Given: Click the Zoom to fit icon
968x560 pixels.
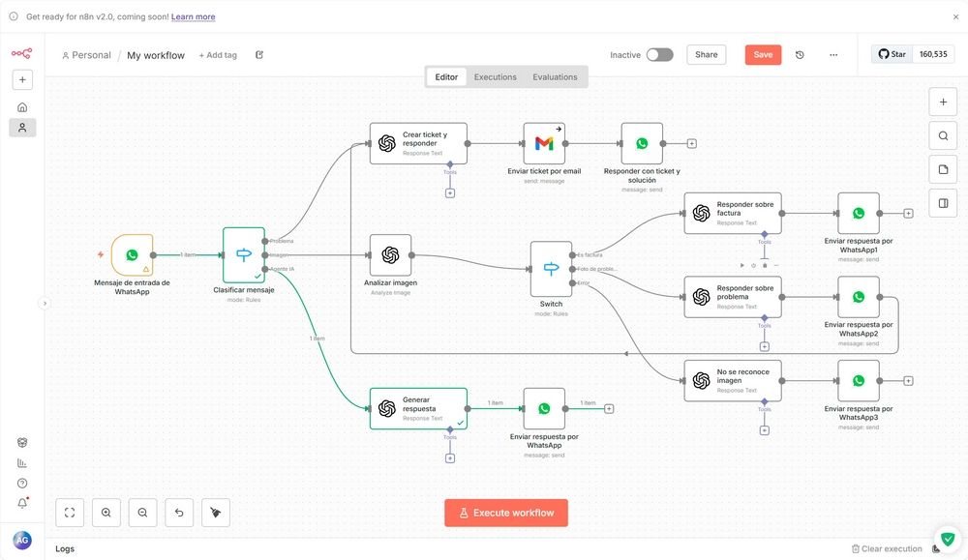Looking at the screenshot, I should pos(69,512).
